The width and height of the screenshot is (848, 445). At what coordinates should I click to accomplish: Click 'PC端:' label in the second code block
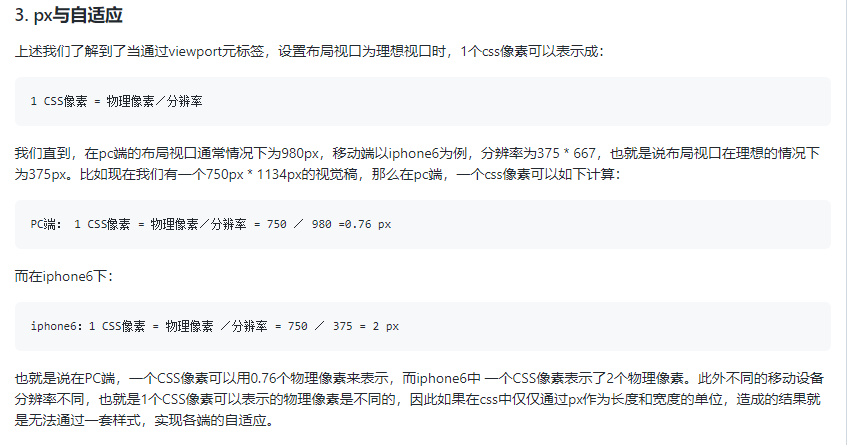click(47, 224)
